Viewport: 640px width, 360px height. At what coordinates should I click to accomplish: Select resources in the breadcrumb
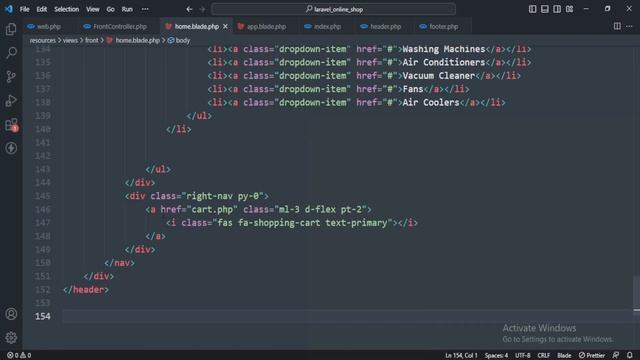tap(42, 40)
